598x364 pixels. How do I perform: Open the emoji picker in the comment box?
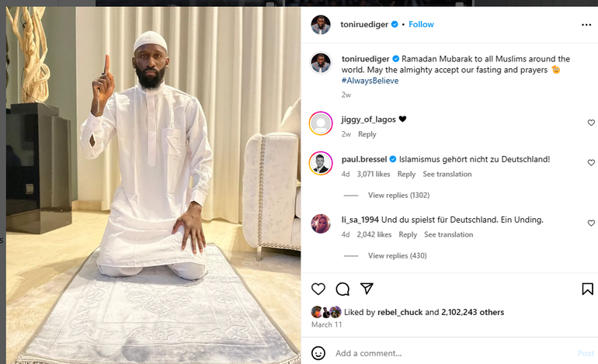click(x=318, y=353)
